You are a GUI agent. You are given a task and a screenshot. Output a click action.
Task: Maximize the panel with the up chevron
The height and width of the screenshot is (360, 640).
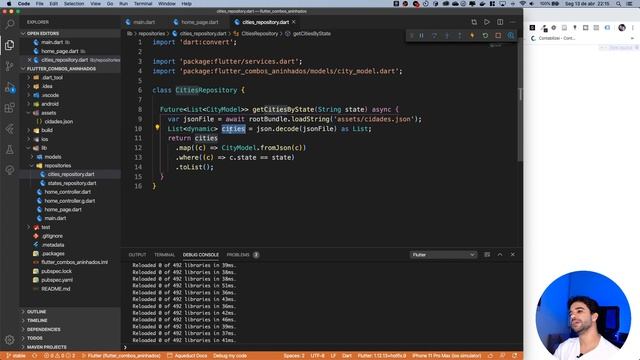point(500,255)
